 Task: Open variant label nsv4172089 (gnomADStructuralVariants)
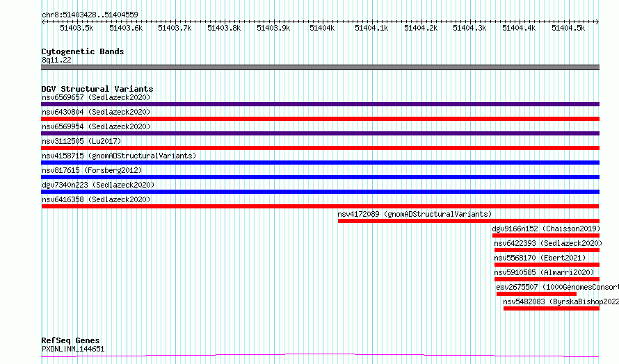(415, 214)
